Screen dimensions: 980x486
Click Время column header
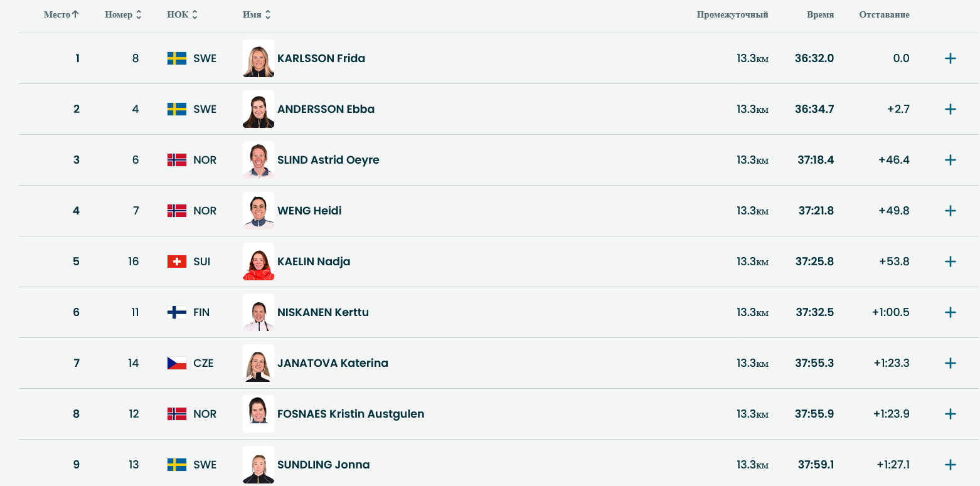[x=820, y=14]
